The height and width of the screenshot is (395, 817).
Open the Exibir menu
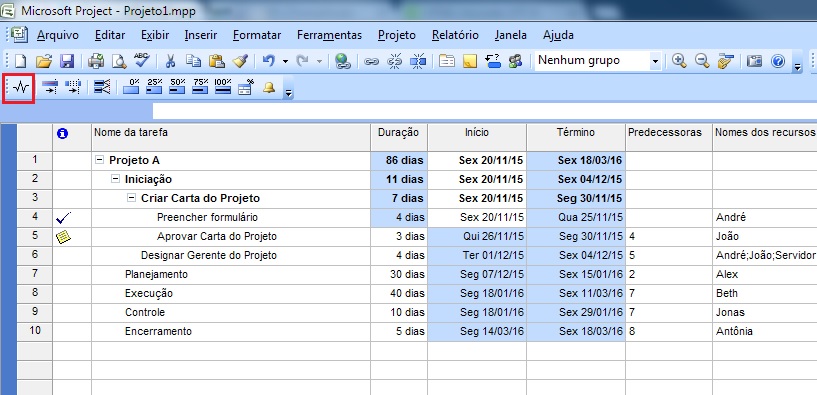click(x=155, y=35)
